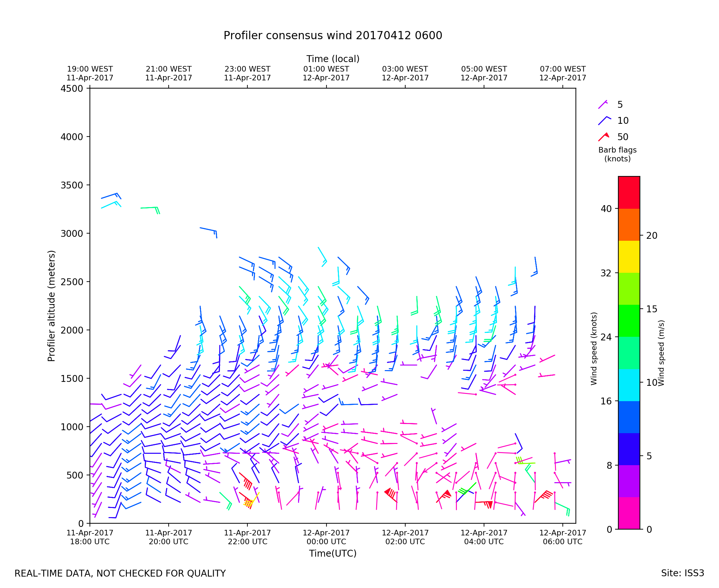
Task: Click the red segment of the colorbar
Action: pyautogui.click(x=629, y=192)
